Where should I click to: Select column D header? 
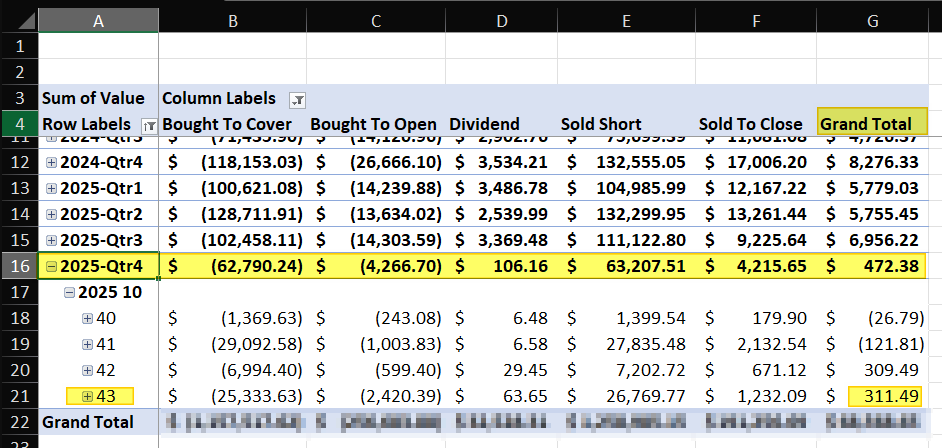(x=500, y=19)
